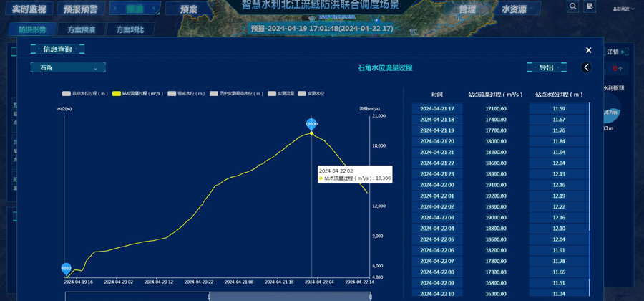The width and height of the screenshot is (644, 301).
Task: Toggle 警戒水位 (m) legend series
Action: (186, 94)
